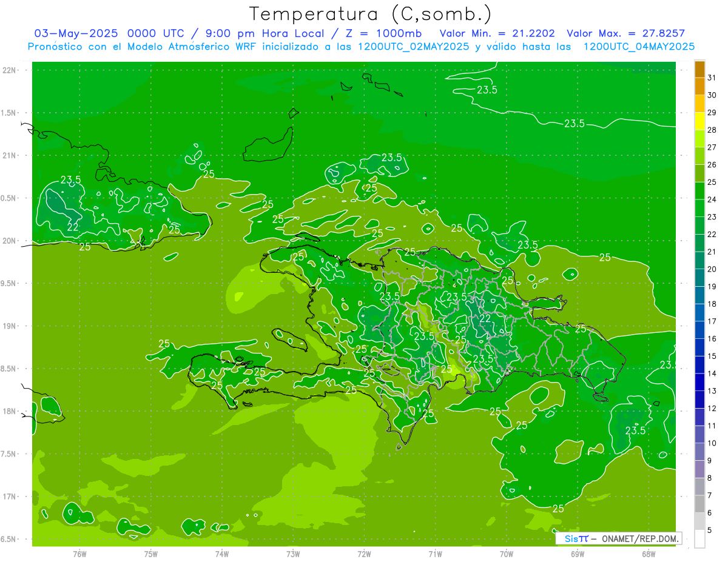Screen dimensions: 728x562
Task: Click the "22N" latitude axis label
Action: pos(9,70)
